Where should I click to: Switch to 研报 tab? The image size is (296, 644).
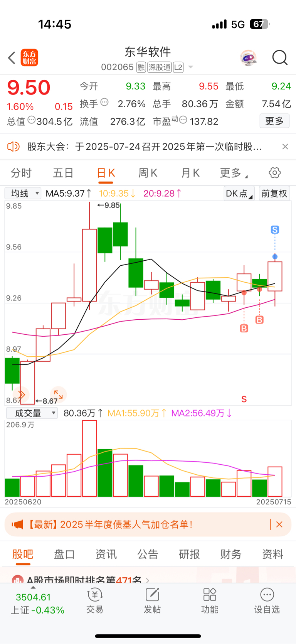[x=189, y=554]
